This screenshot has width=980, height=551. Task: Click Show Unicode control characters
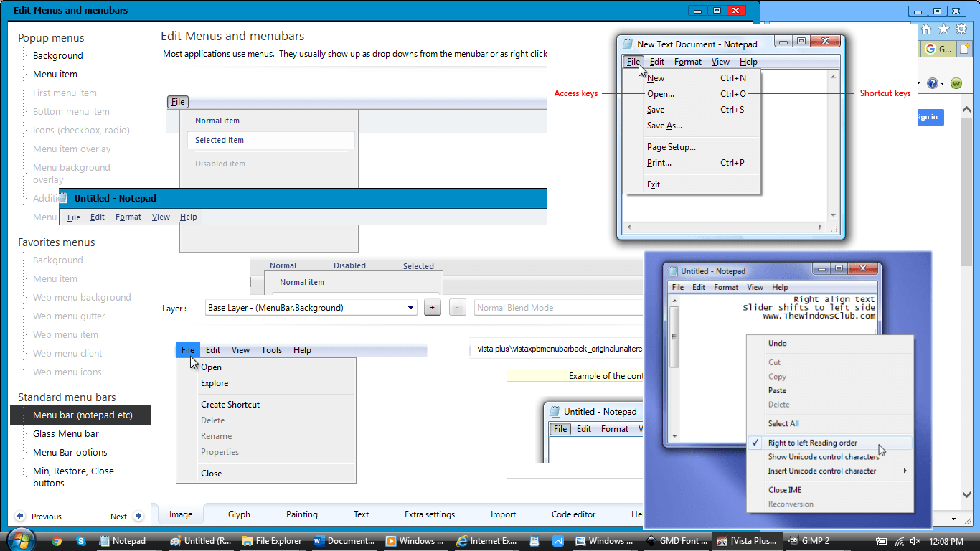click(x=824, y=457)
